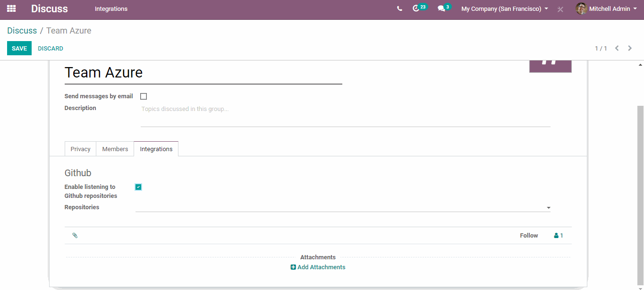Open the company selector dropdown
644x290 pixels.
pyautogui.click(x=504, y=9)
